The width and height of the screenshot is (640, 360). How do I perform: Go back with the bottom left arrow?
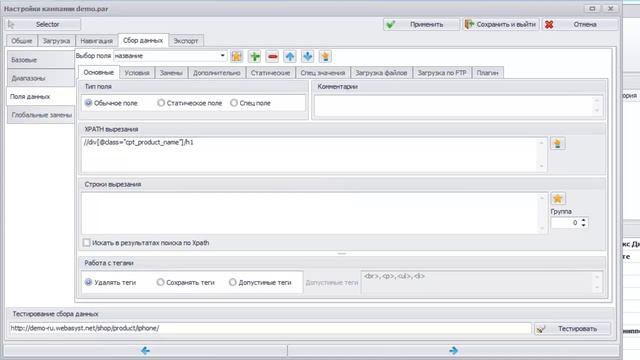click(145, 350)
